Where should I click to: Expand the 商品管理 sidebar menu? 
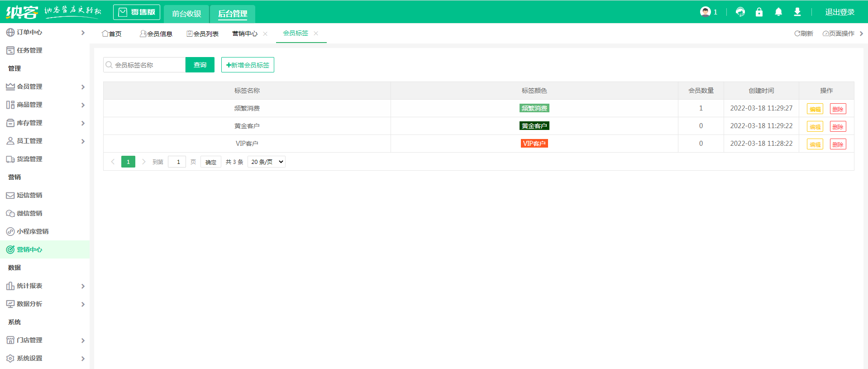click(x=45, y=105)
